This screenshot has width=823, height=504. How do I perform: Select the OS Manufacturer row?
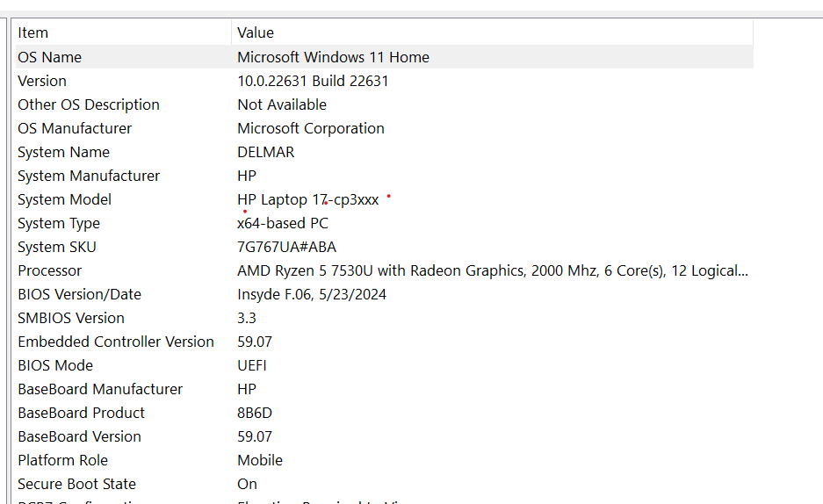384,128
